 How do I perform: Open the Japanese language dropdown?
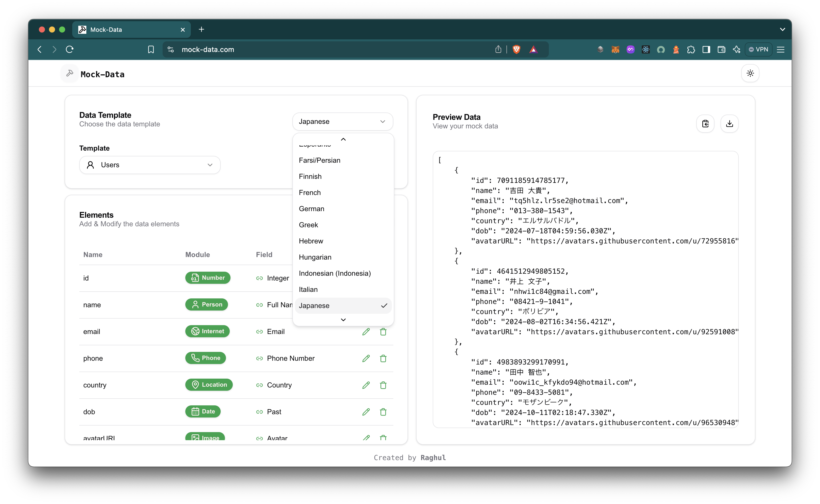342,121
